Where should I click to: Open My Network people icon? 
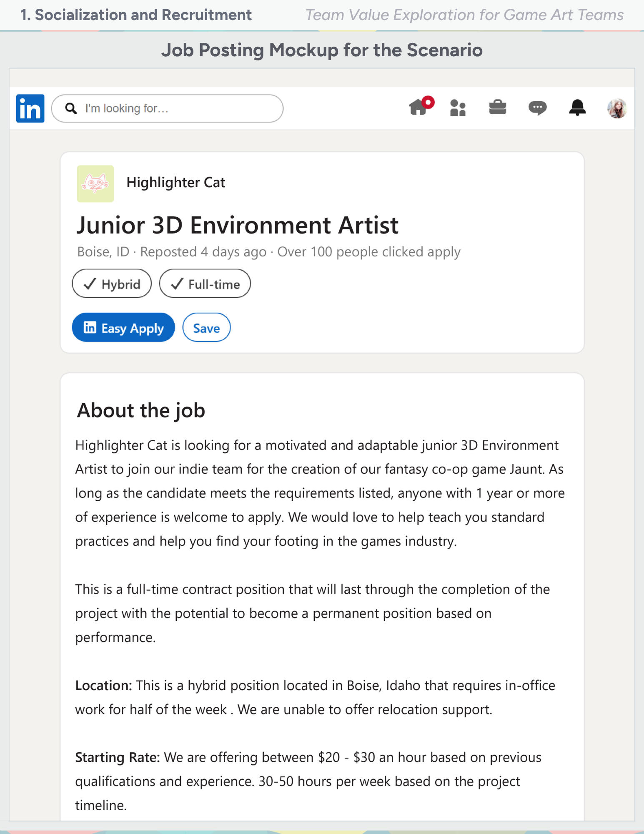pyautogui.click(x=458, y=108)
